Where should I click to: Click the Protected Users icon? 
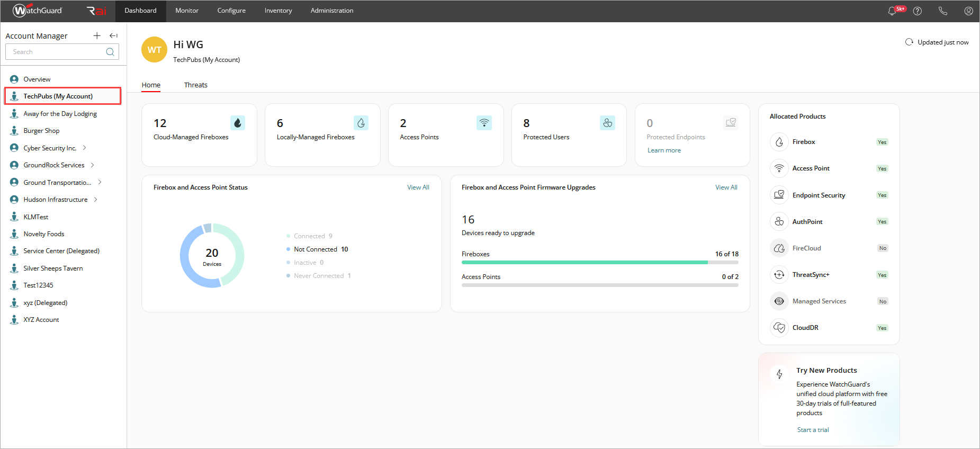pyautogui.click(x=608, y=123)
